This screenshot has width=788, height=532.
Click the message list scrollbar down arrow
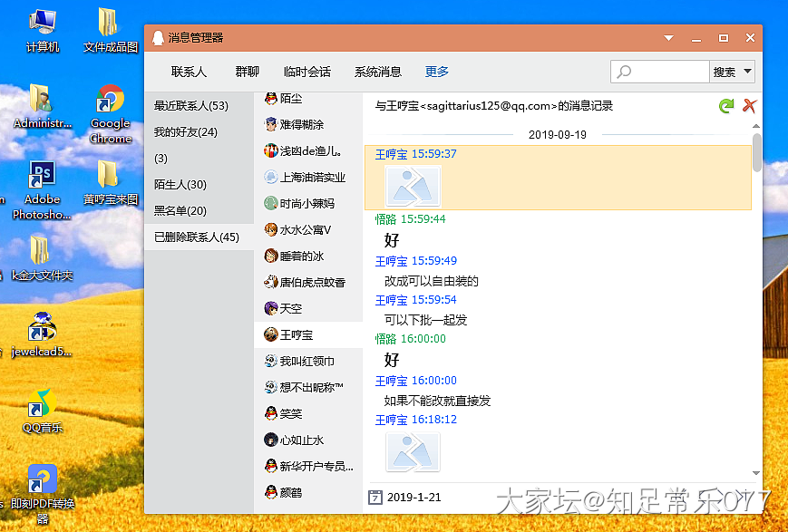click(x=756, y=473)
